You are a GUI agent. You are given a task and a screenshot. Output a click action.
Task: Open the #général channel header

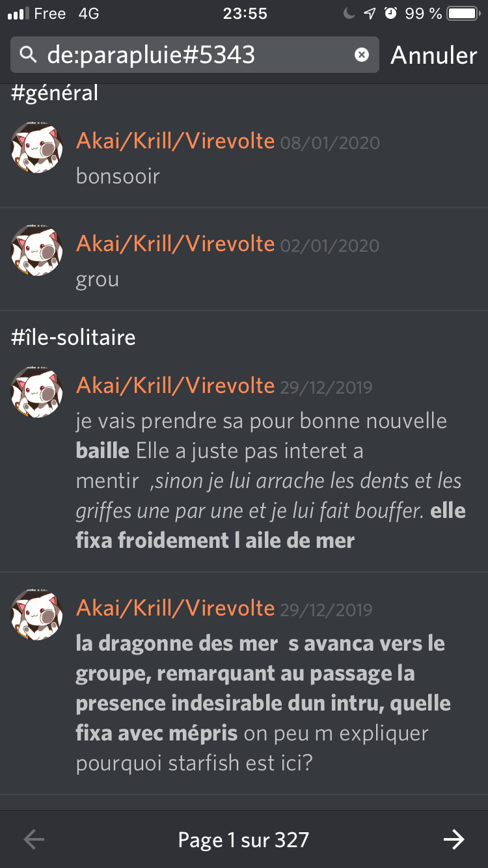55,93
